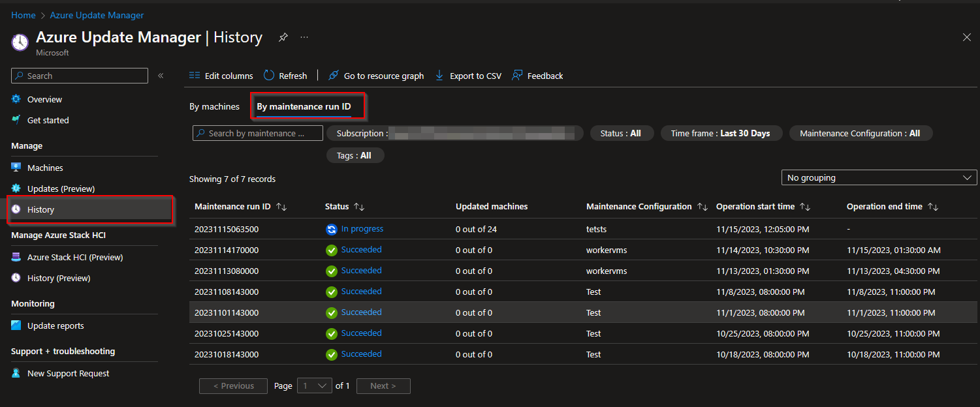Switch to the By machines tab

[x=214, y=106]
